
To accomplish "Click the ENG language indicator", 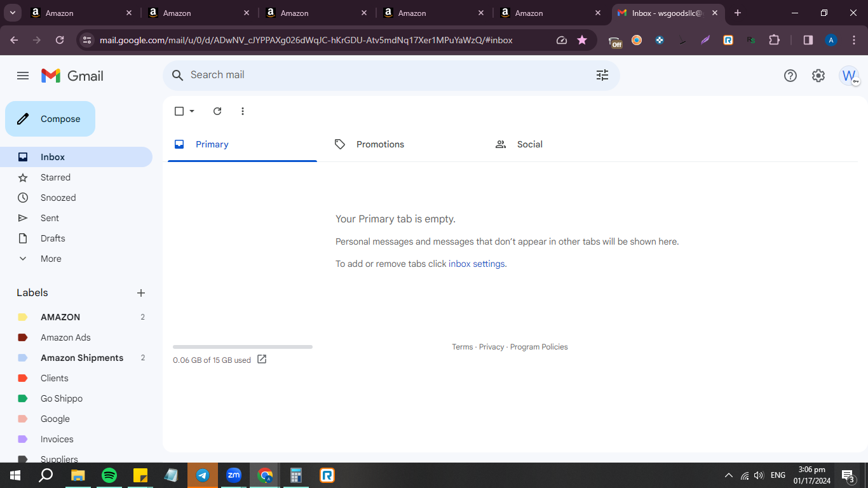I will point(778,475).
